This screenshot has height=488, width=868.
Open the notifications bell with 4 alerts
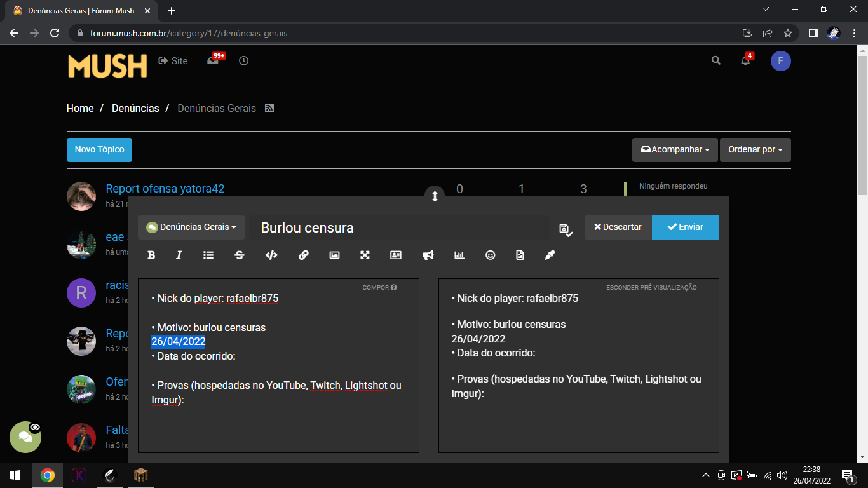point(747,60)
